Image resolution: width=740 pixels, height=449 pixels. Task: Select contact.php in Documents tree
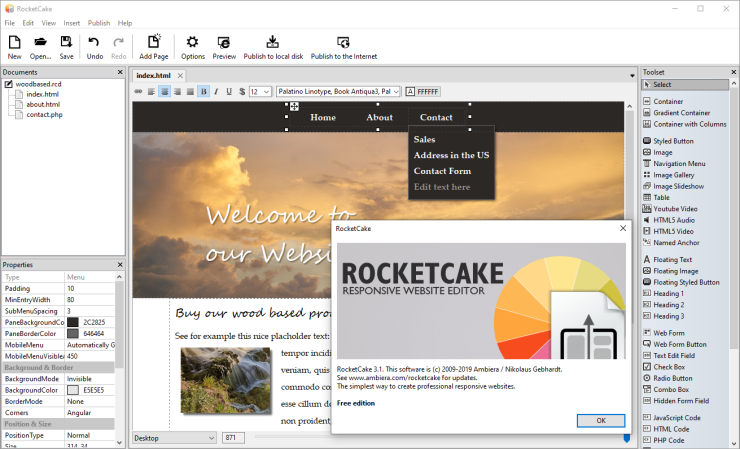point(44,115)
